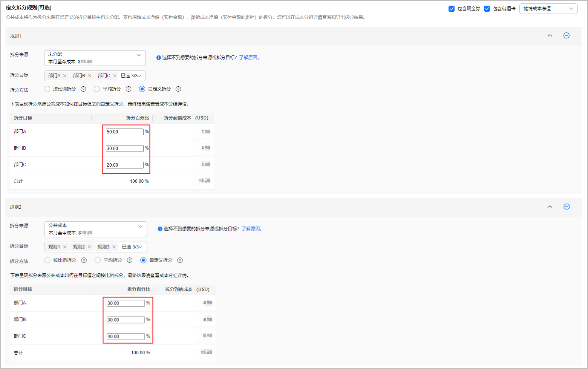The width and height of the screenshot is (588, 369).
Task: Uncheck the 包含储值卡 checkbox
Action: pos(487,9)
